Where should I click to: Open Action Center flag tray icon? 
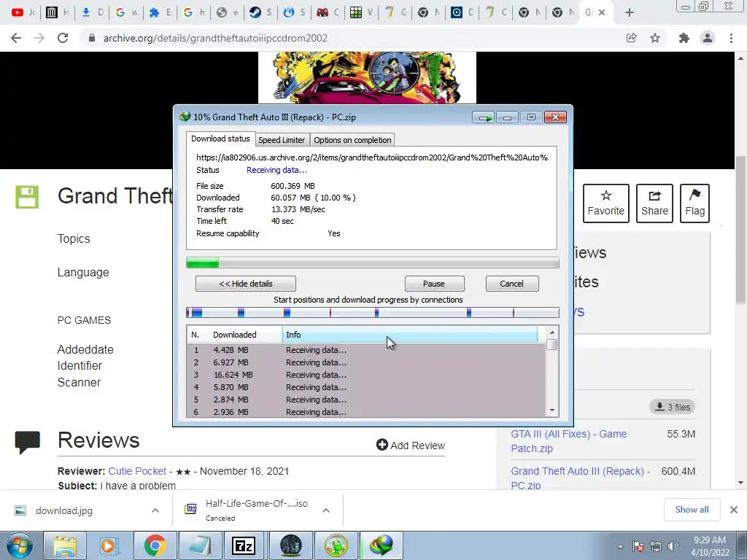coord(638,546)
